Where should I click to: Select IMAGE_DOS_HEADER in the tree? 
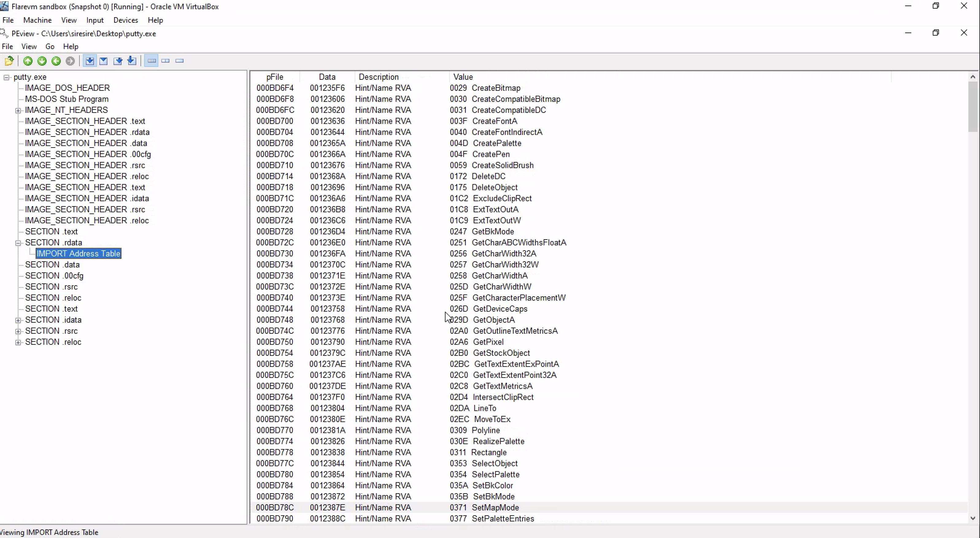coord(67,88)
